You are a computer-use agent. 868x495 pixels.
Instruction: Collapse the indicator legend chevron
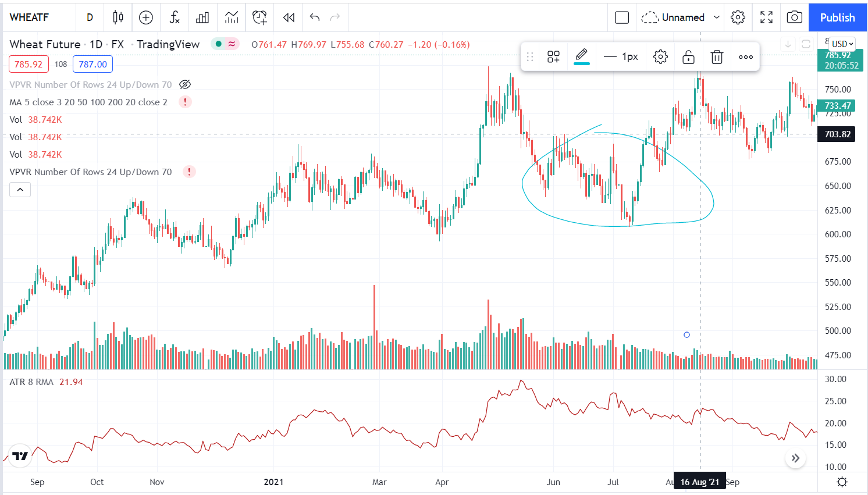click(x=20, y=190)
